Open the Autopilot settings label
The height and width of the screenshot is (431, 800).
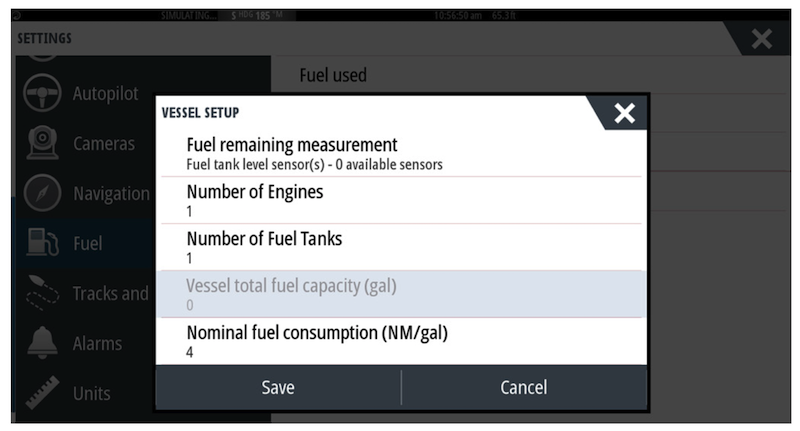(105, 94)
